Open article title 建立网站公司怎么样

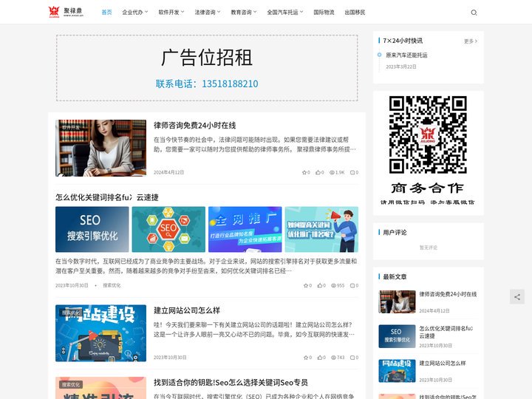[x=187, y=310]
